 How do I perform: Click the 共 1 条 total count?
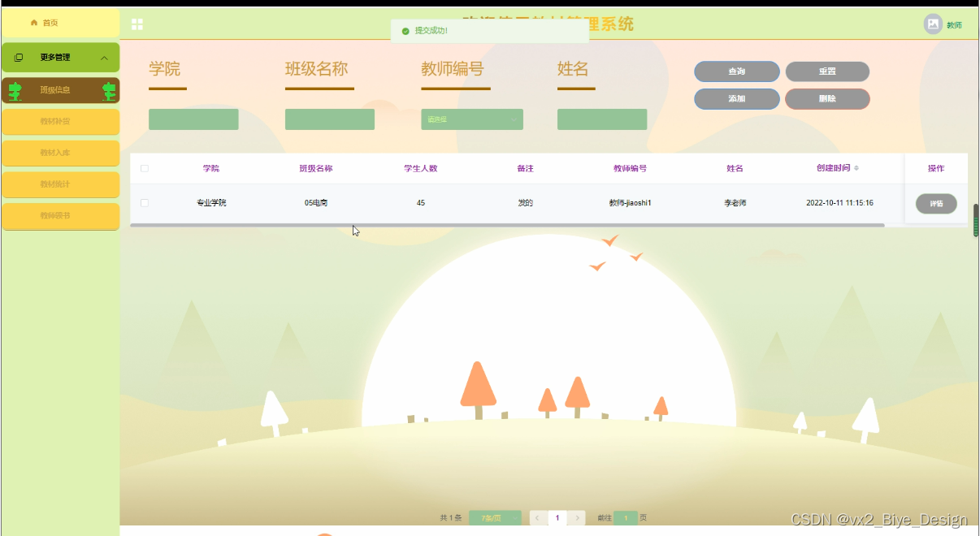tap(451, 517)
